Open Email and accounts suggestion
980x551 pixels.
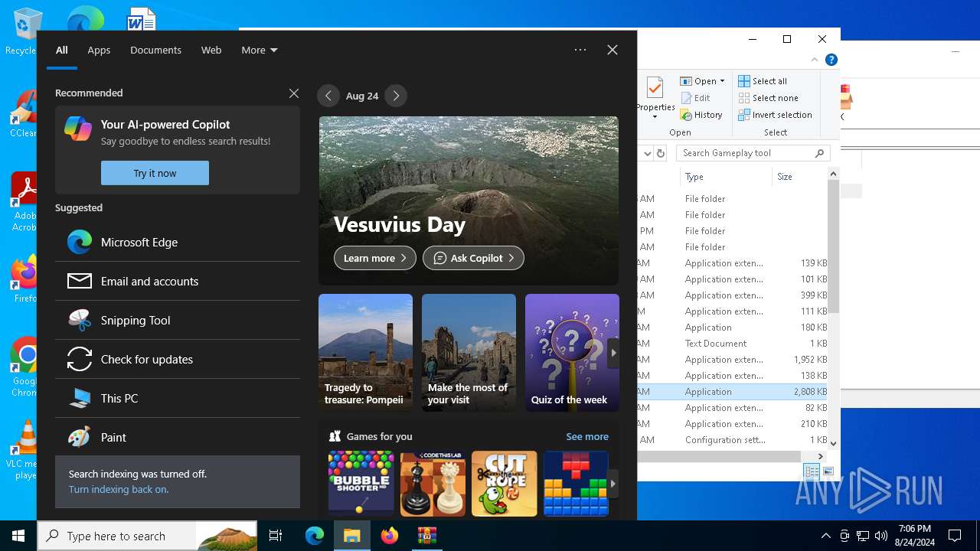pyautogui.click(x=178, y=281)
